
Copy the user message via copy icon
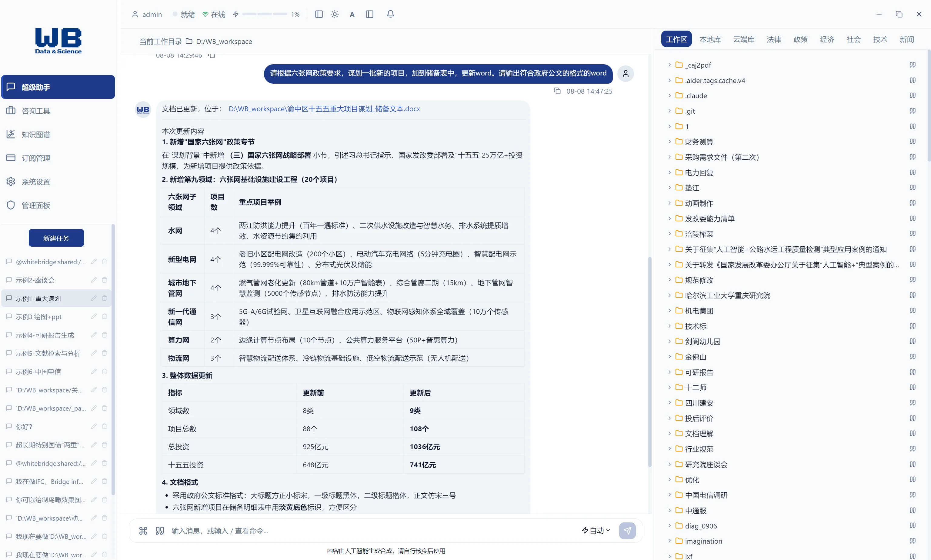(x=557, y=91)
